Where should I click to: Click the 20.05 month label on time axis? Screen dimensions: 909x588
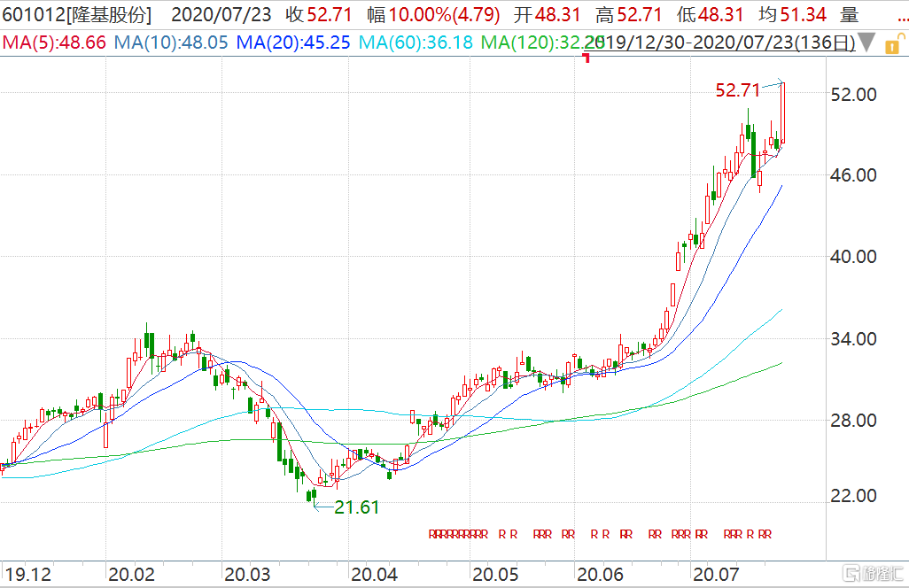pyautogui.click(x=495, y=574)
